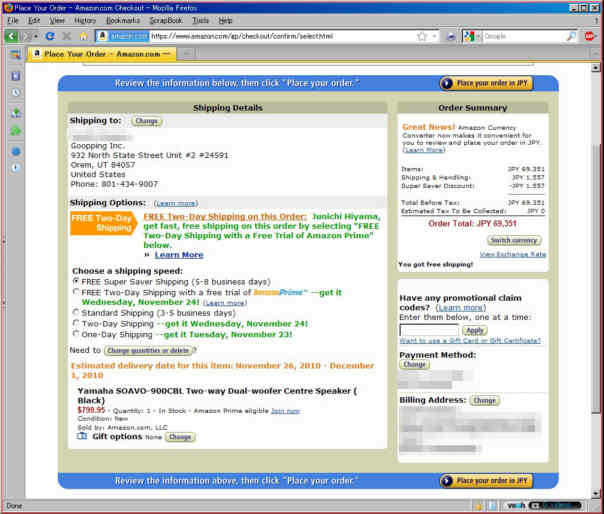Viewport: 604px width, 514px height.
Task: Click the green add-ons sidebar icon
Action: [x=16, y=131]
